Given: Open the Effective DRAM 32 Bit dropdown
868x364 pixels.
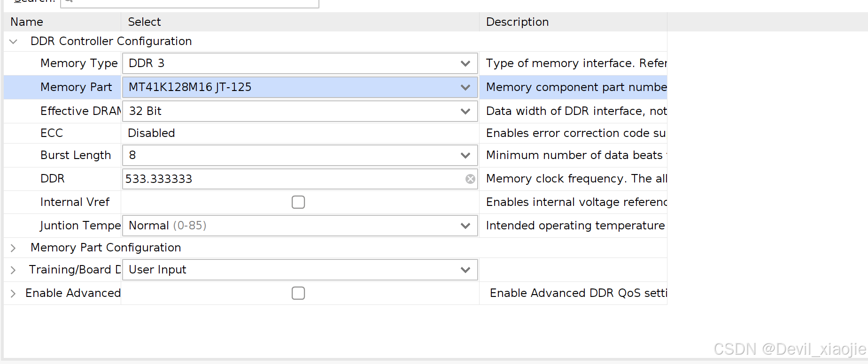Looking at the screenshot, I should [x=465, y=112].
